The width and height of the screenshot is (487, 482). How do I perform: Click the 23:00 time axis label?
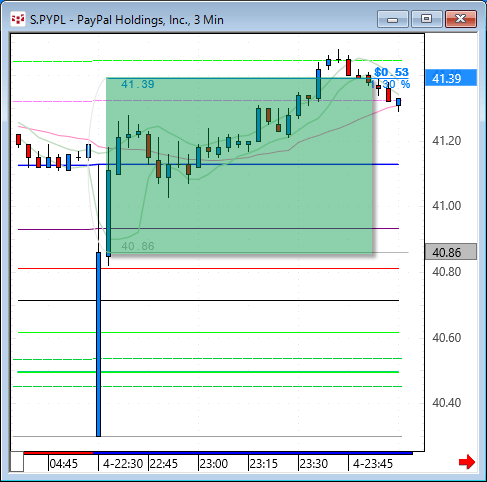[x=214, y=464]
